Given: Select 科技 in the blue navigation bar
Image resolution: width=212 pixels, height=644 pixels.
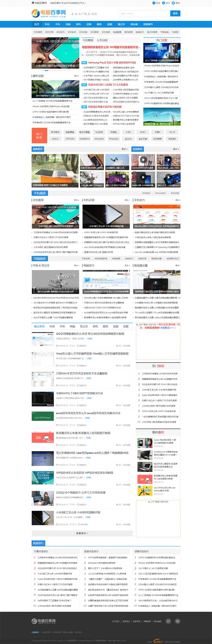Looking at the screenshot, I should click(x=47, y=24).
